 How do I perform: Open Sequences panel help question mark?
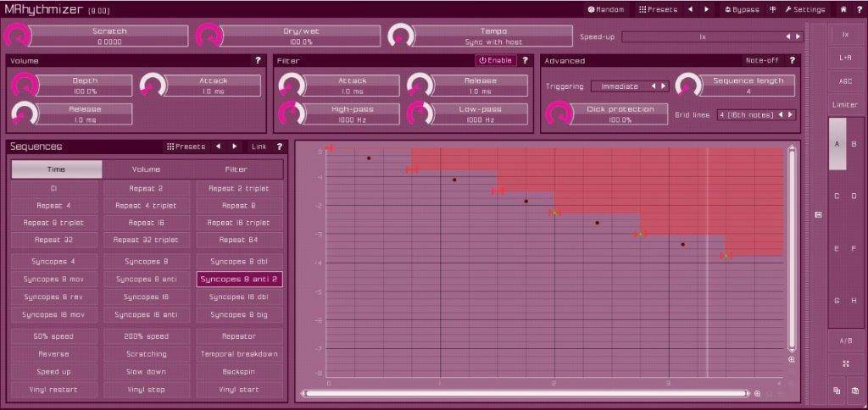(279, 147)
